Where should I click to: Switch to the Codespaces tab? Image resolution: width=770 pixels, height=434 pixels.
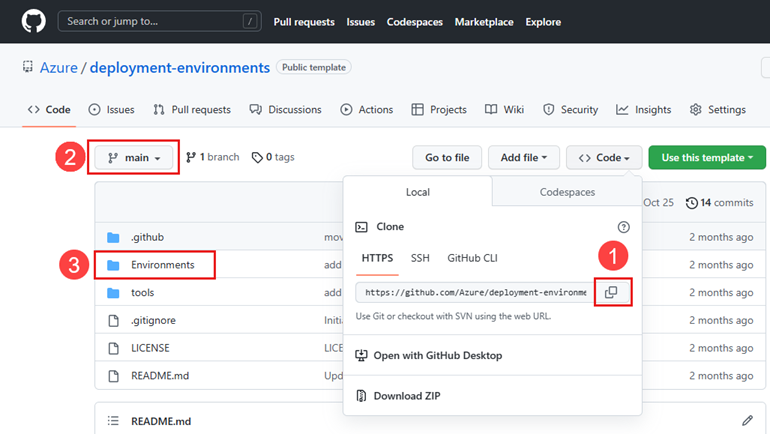pos(567,192)
